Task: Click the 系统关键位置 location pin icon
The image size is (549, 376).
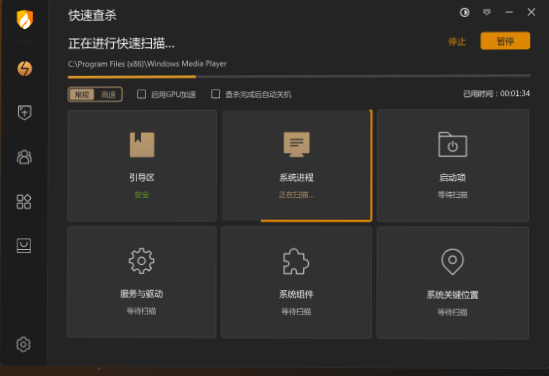Action: click(452, 262)
